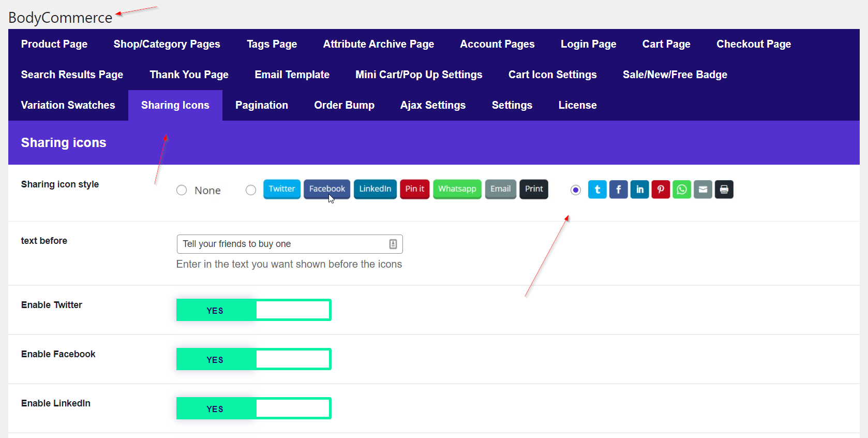Select the None sharing style radio

tap(182, 190)
